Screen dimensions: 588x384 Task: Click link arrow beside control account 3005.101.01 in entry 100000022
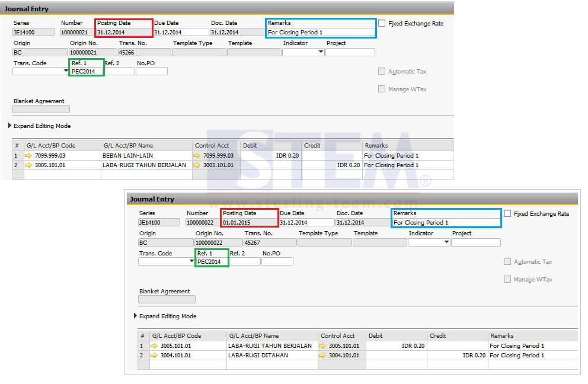tap(322, 345)
